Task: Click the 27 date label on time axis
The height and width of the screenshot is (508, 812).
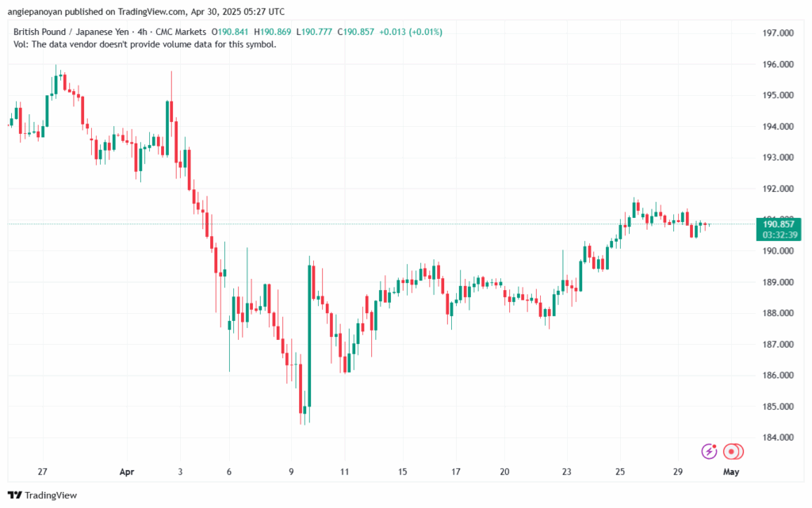Action: click(x=43, y=472)
